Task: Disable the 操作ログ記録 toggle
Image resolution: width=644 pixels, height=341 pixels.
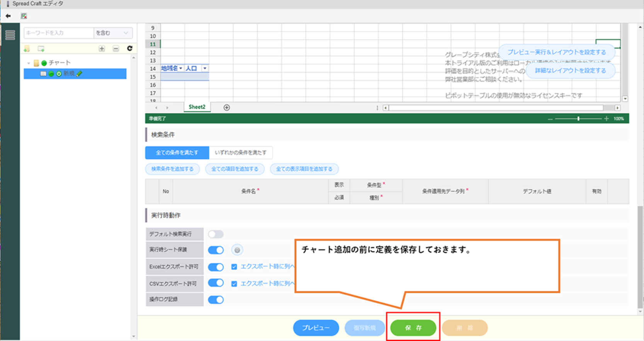Action: click(x=216, y=300)
